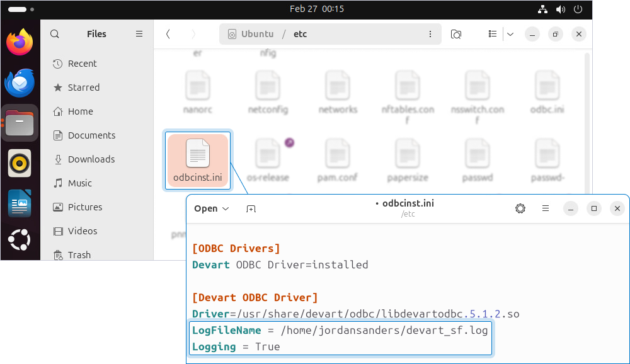Create new tab in text editor
The width and height of the screenshot is (630, 364).
point(251,208)
